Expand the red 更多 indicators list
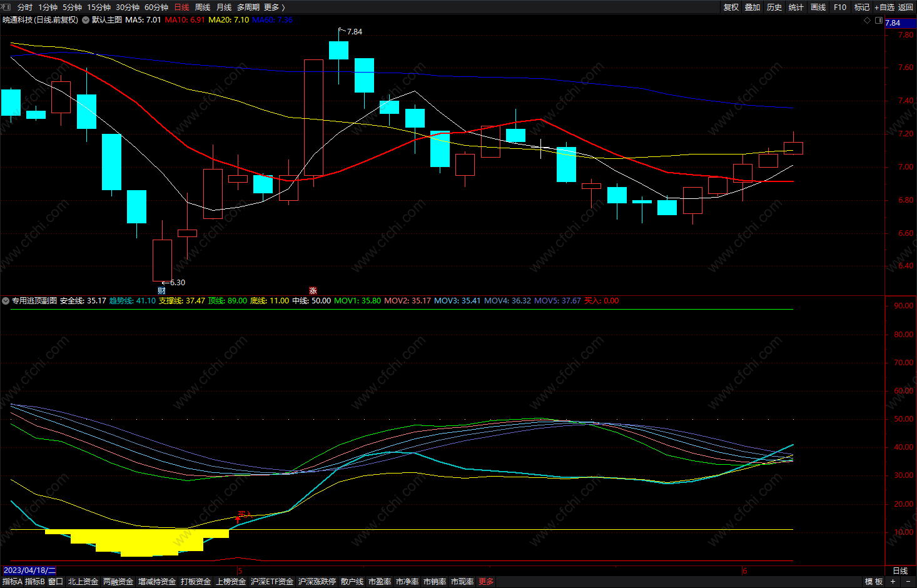 (486, 582)
